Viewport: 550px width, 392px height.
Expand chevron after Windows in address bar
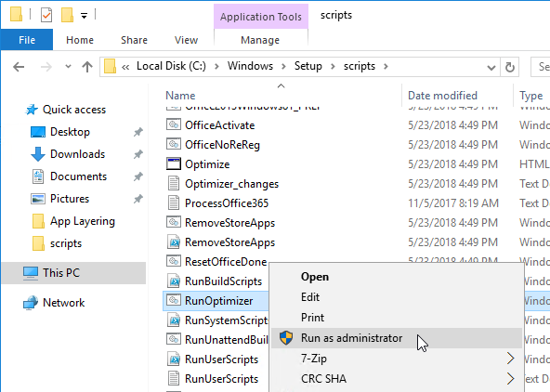click(x=283, y=66)
